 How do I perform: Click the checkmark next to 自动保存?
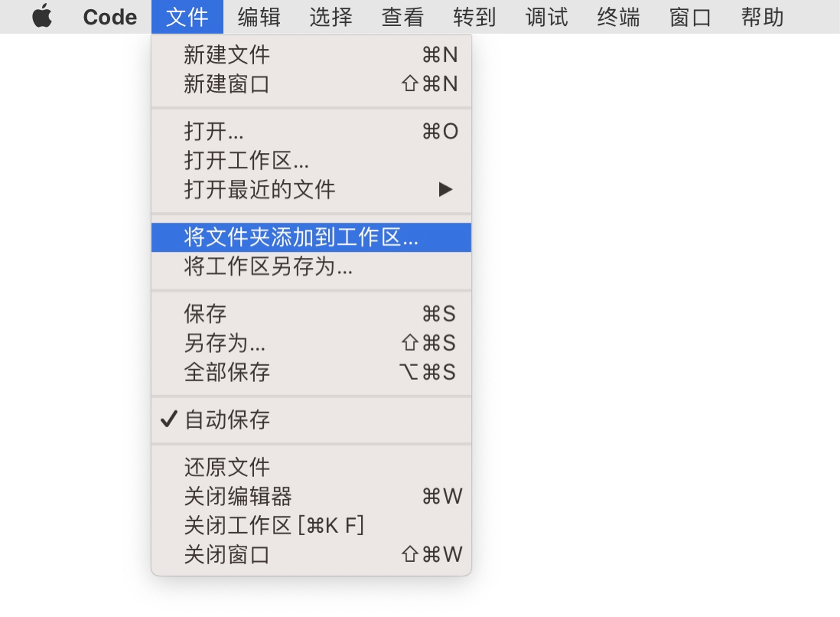(168, 419)
